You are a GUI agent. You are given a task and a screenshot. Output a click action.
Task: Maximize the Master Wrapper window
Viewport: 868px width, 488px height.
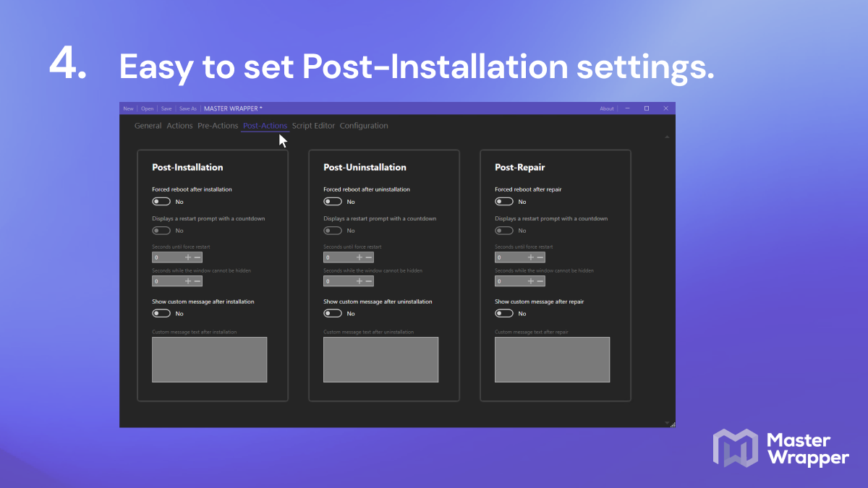coord(647,108)
